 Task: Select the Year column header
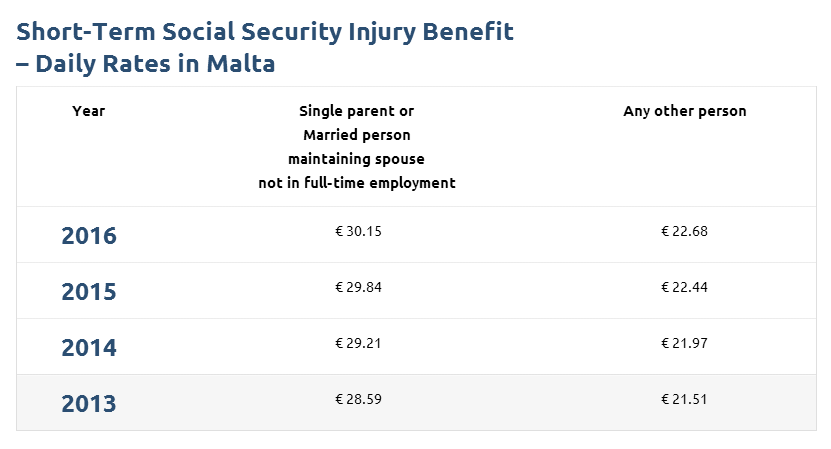[x=88, y=111]
